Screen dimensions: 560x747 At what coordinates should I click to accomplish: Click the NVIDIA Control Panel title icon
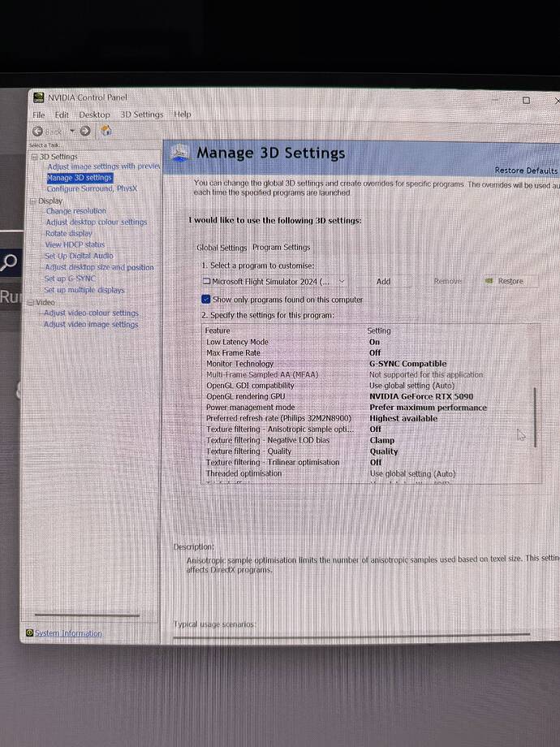point(39,97)
